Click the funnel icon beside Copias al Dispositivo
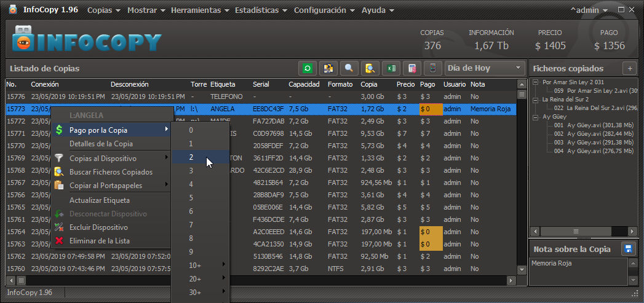The image size is (644, 303). [x=59, y=158]
